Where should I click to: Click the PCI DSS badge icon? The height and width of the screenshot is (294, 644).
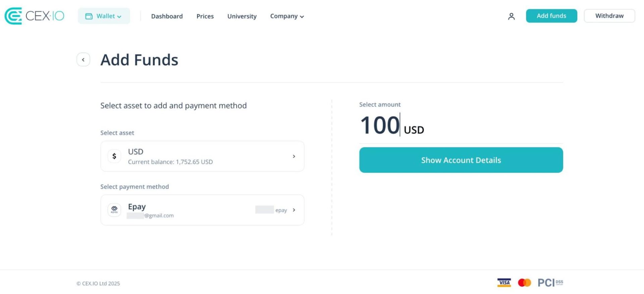click(x=550, y=283)
